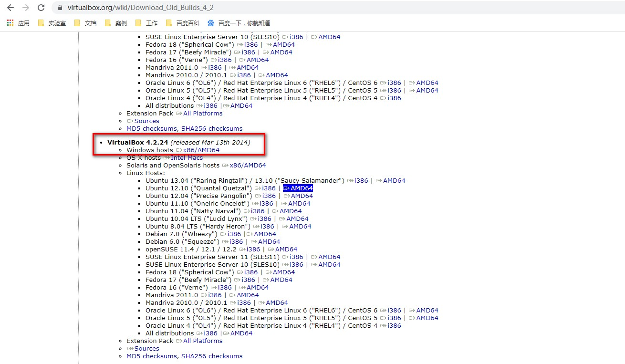This screenshot has height=364, width=625.
Task: Open the 实验室 bookmark folder
Action: (52, 23)
